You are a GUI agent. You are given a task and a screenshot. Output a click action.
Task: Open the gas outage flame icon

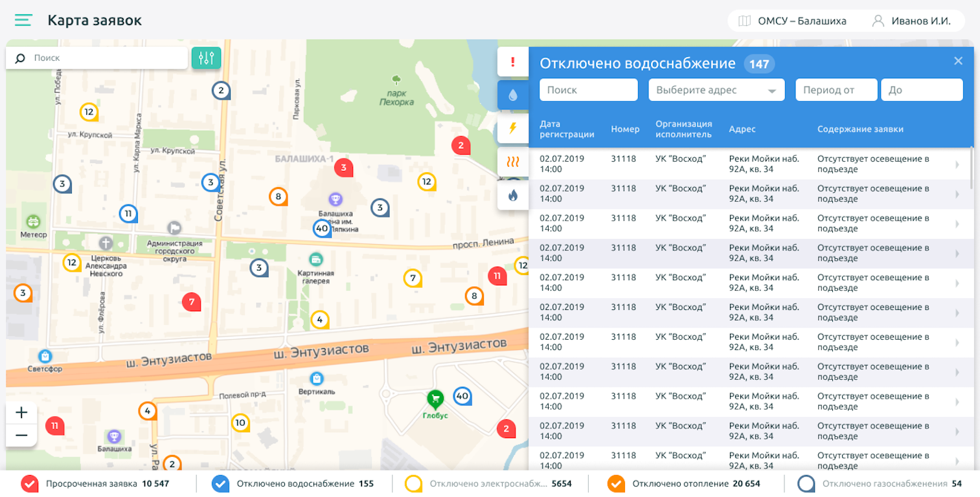point(513,195)
